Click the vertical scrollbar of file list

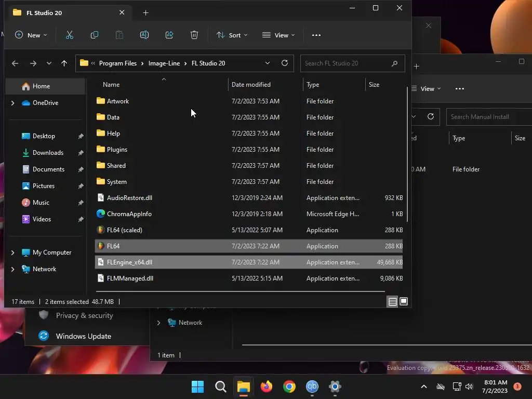tap(407, 154)
